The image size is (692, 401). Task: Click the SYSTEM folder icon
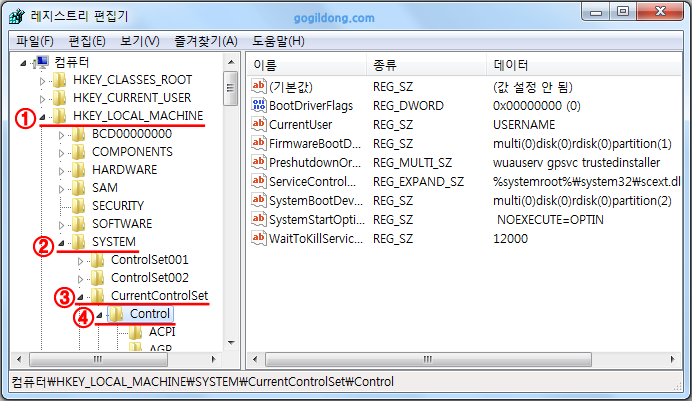tap(79, 242)
